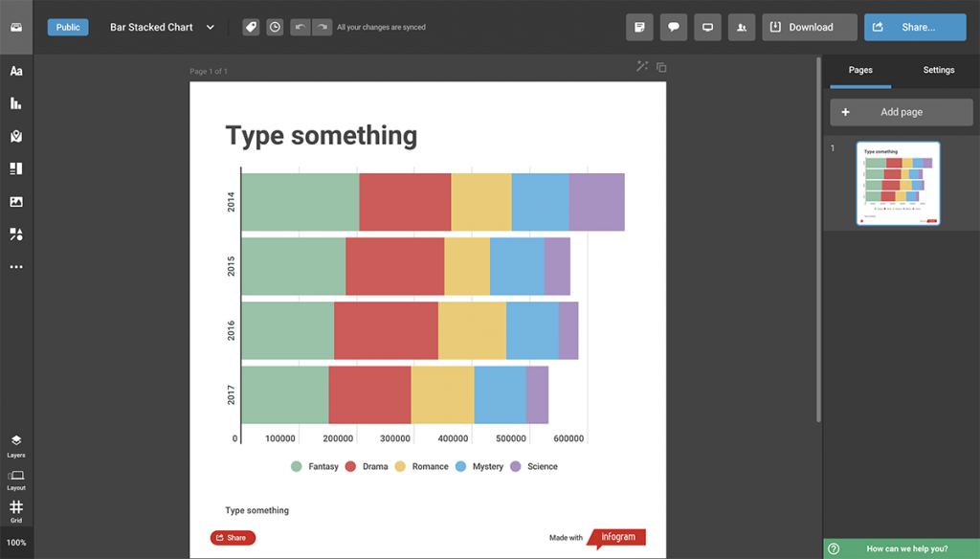Open version history clock icon
The width and height of the screenshot is (980, 559).
tap(275, 27)
